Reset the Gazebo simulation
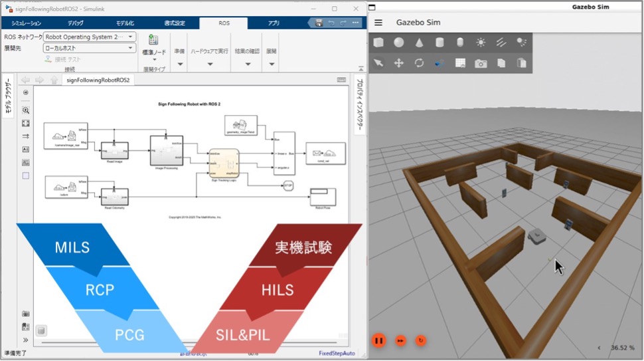Viewport: 644px width, 361px height. click(x=421, y=340)
